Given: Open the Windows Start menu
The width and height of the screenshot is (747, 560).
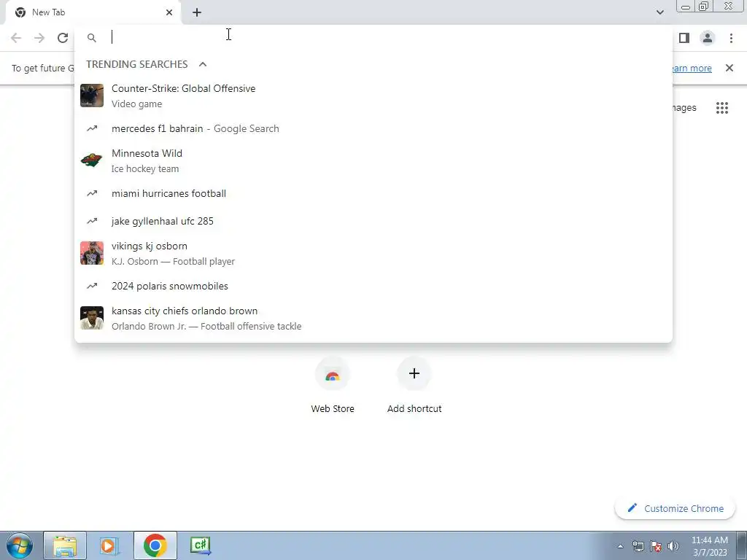Looking at the screenshot, I should (x=20, y=545).
